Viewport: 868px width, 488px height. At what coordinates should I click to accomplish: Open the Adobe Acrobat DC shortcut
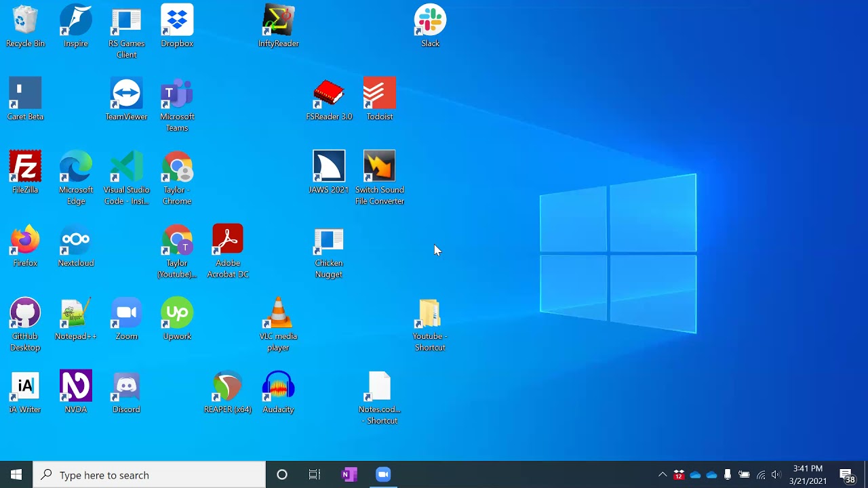227,252
